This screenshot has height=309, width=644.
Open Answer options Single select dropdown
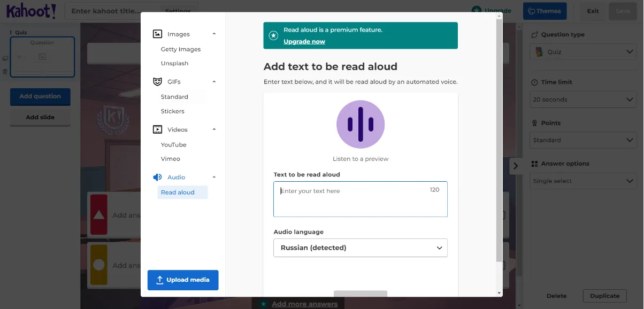pos(583,181)
